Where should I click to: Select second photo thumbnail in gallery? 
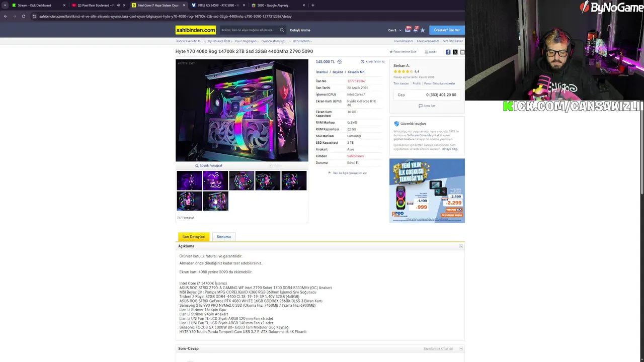(x=215, y=180)
